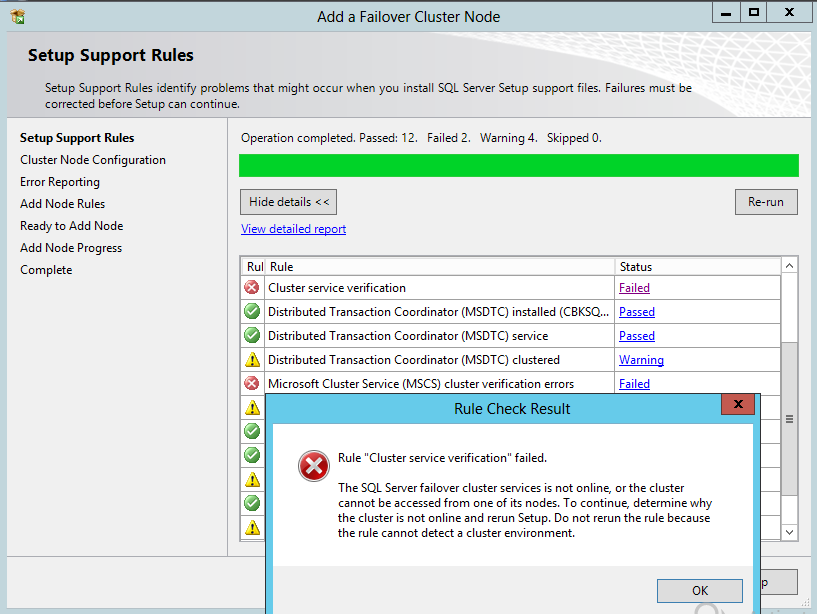This screenshot has height=614, width=817.
Task: Click the red error icon in Rule Check Result
Action: [x=314, y=466]
